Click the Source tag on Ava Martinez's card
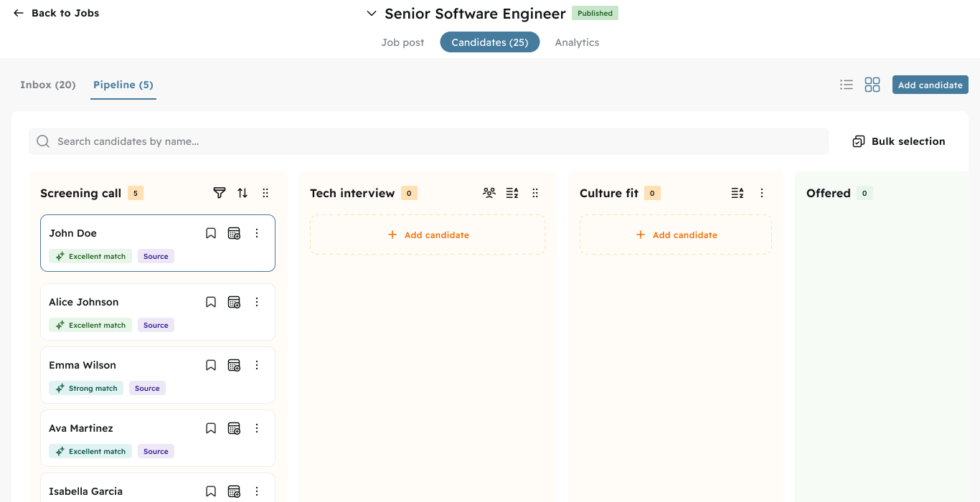Image resolution: width=980 pixels, height=502 pixels. pos(156,451)
